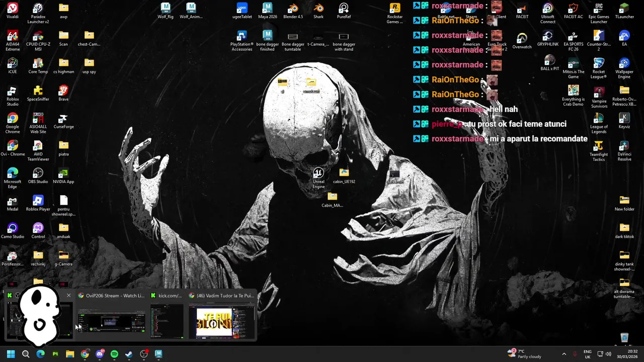Open the weather widget showing 7°C

click(524, 354)
